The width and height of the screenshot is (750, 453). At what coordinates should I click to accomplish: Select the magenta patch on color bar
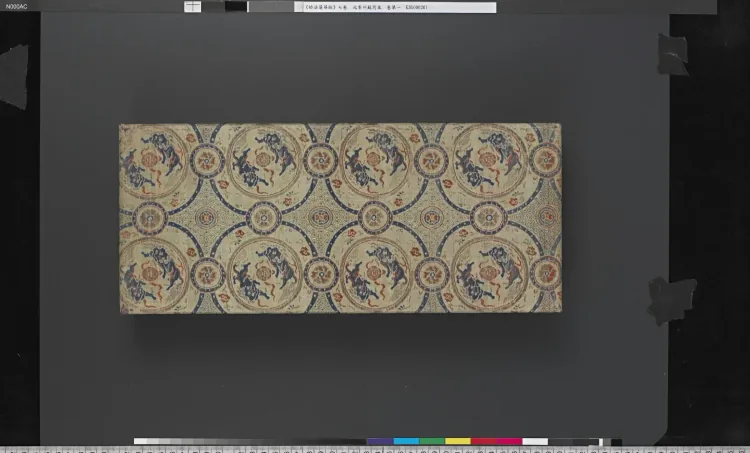click(x=509, y=441)
